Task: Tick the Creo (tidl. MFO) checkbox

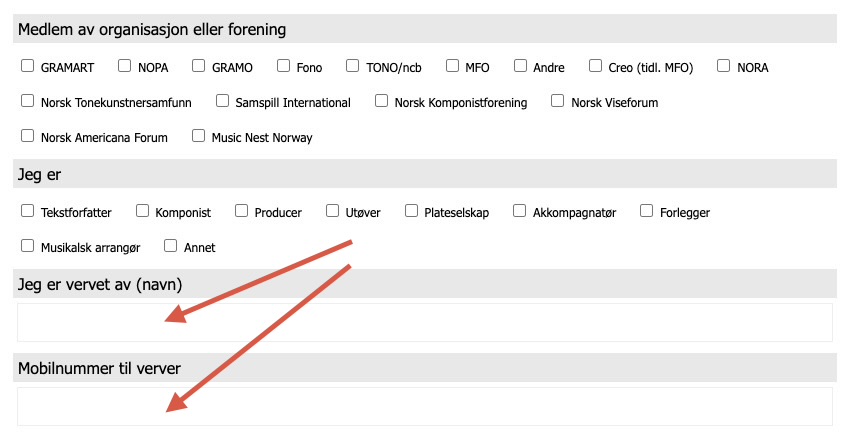Action: pyautogui.click(x=595, y=67)
